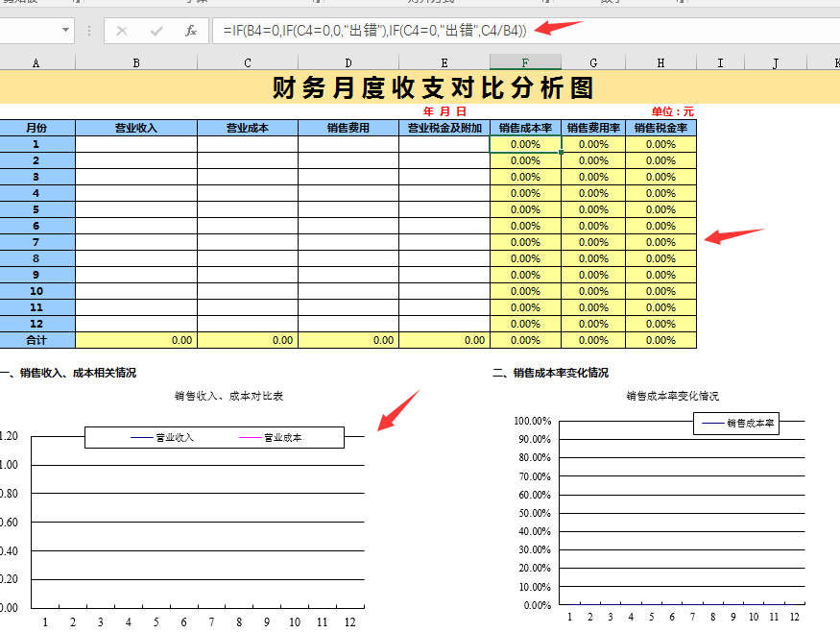The width and height of the screenshot is (840, 633).
Task: Select 销售成本率 cell for month 1
Action: [525, 144]
